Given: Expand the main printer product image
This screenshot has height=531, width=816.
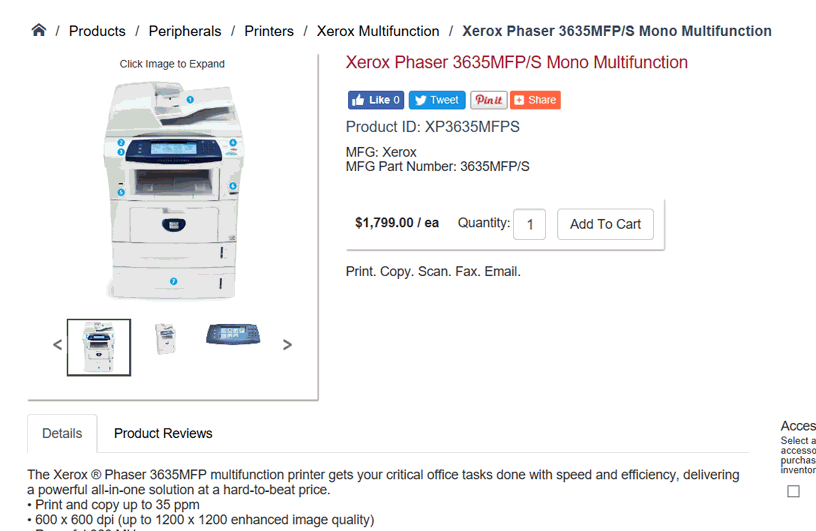Looking at the screenshot, I should 173,190.
